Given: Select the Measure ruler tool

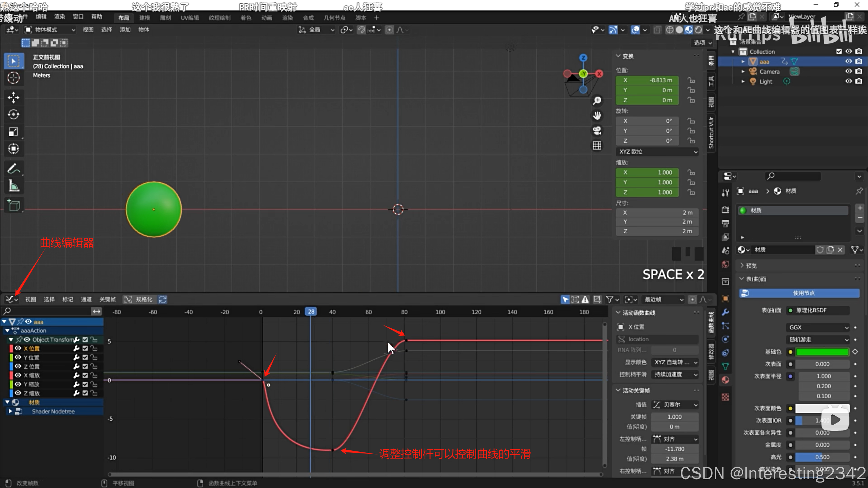Looking at the screenshot, I should pyautogui.click(x=14, y=186).
